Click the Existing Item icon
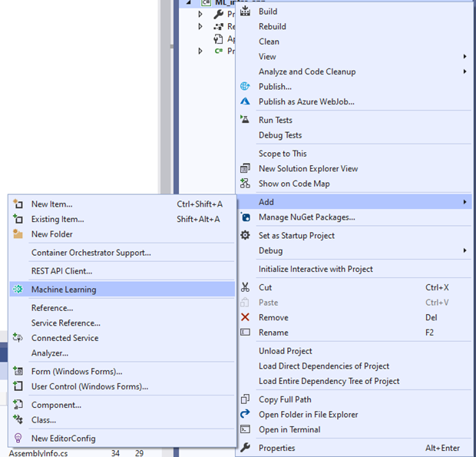This screenshot has height=457, width=476. (18, 219)
